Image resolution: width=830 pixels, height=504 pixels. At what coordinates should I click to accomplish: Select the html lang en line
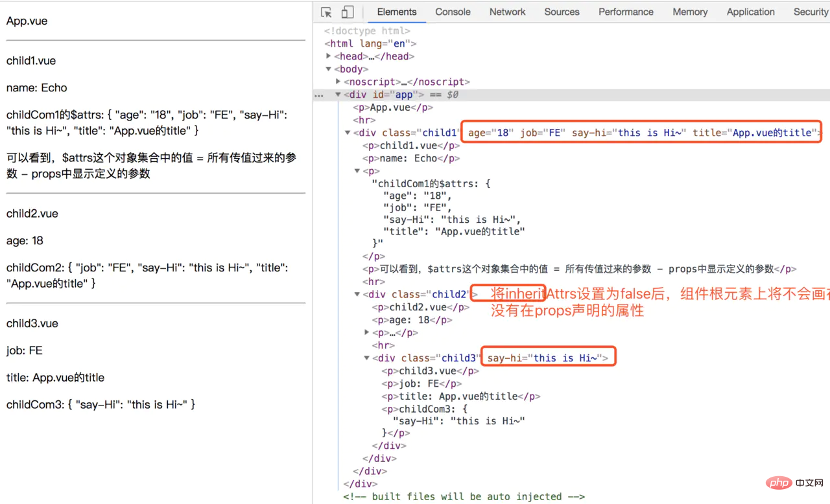tap(370, 43)
